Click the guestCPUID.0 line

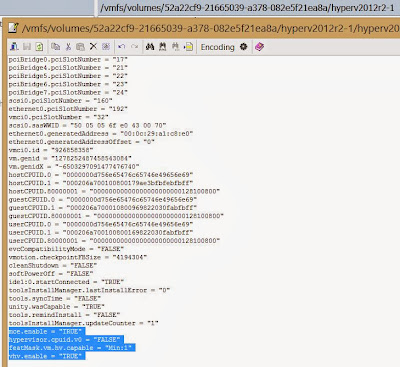[103, 199]
